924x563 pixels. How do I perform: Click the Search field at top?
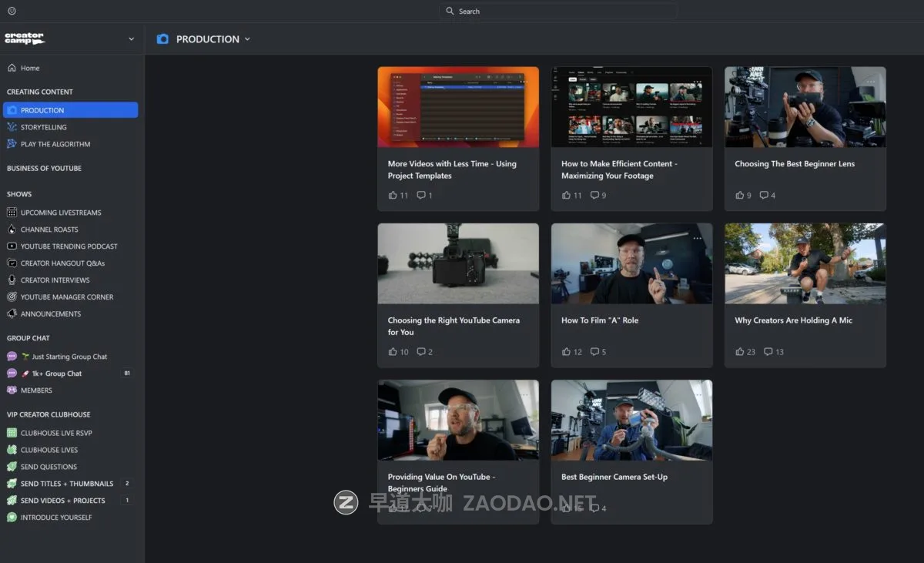pyautogui.click(x=558, y=12)
